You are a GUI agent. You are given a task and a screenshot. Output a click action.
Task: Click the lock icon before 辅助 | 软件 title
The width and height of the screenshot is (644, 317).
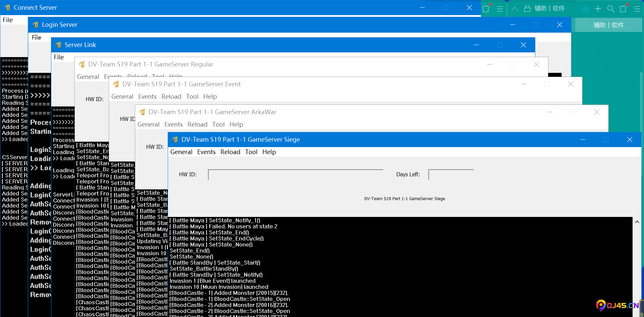[527, 9]
